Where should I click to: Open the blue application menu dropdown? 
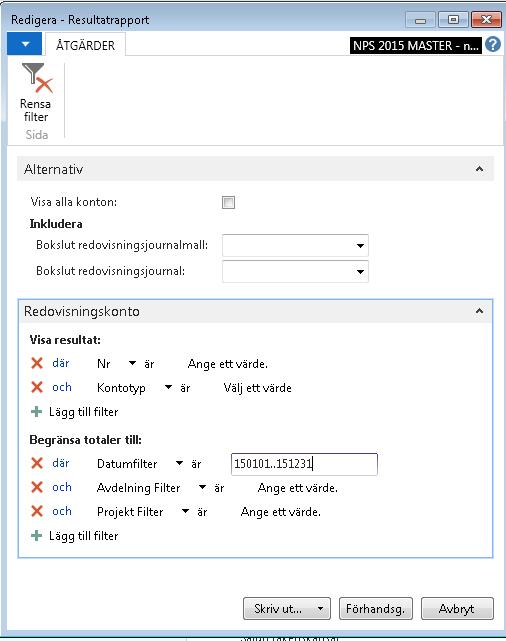[25, 44]
